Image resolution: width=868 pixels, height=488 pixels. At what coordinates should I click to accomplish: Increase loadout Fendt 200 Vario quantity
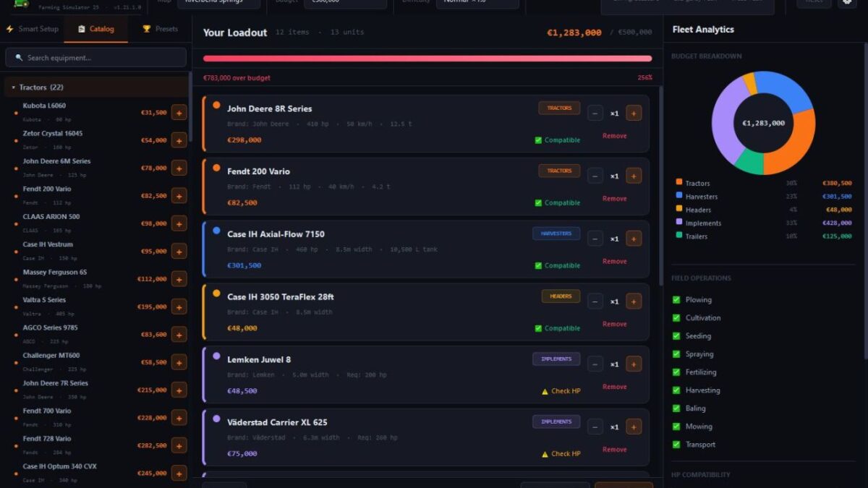(634, 176)
